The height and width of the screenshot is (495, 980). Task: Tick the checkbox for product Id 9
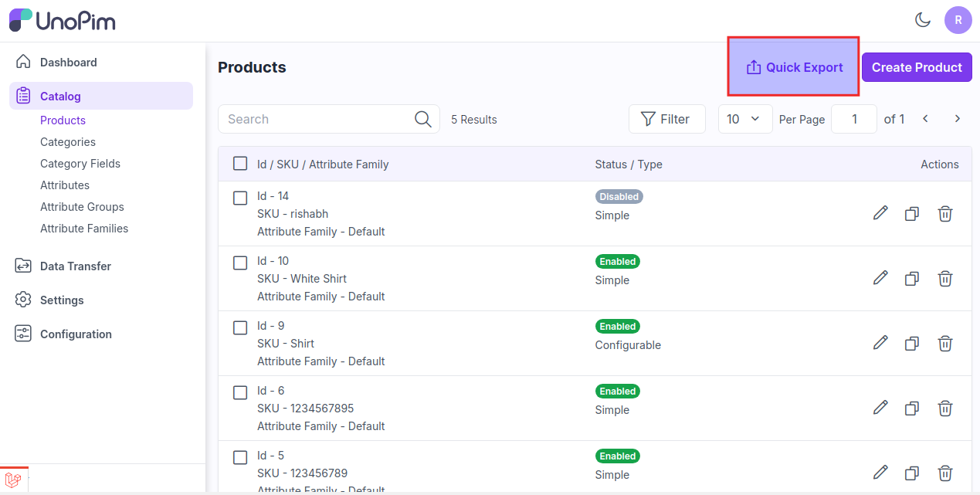coord(240,327)
